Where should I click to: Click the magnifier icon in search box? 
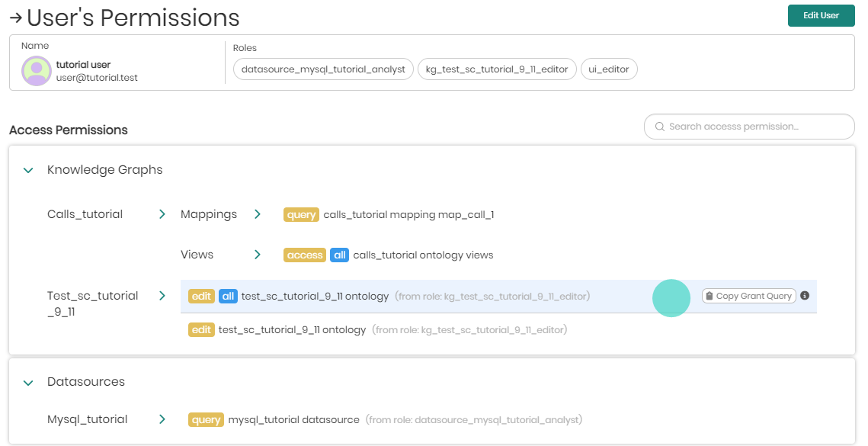click(660, 127)
